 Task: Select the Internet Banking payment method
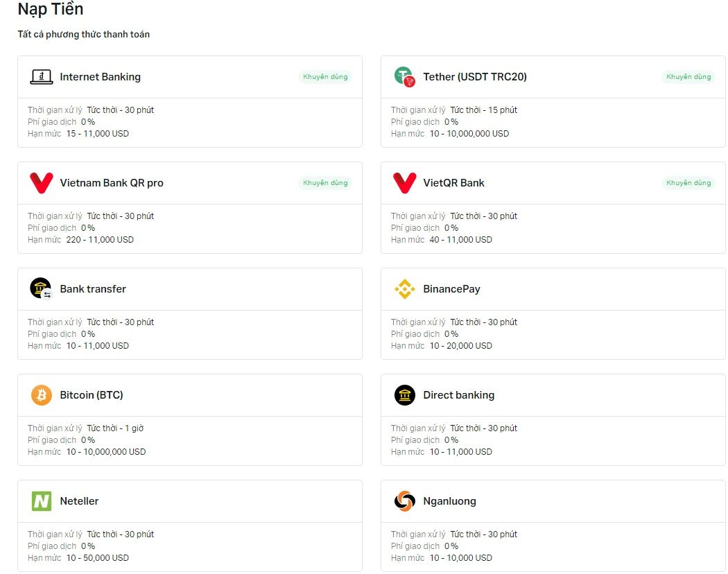coord(190,102)
